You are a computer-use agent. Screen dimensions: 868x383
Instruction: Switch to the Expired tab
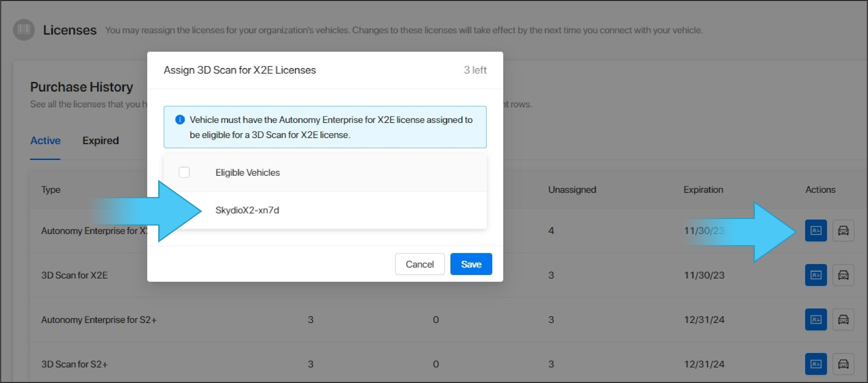(100, 140)
